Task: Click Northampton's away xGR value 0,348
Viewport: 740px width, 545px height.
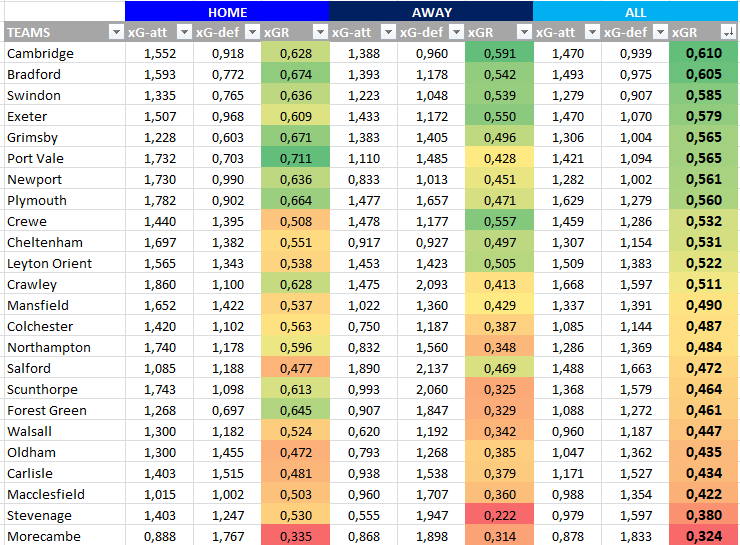Action: tap(499, 347)
